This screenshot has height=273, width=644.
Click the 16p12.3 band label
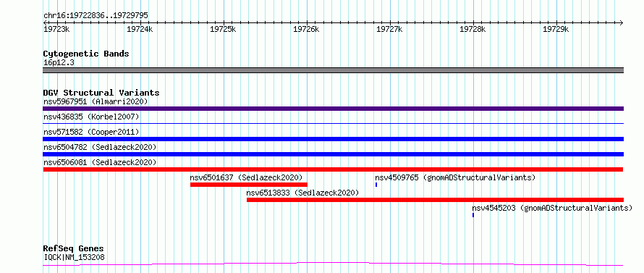[x=59, y=63]
